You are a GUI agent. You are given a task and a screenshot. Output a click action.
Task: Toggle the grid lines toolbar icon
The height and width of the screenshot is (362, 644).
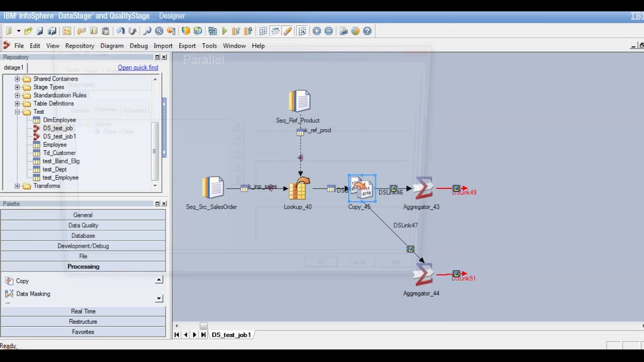coord(263,31)
